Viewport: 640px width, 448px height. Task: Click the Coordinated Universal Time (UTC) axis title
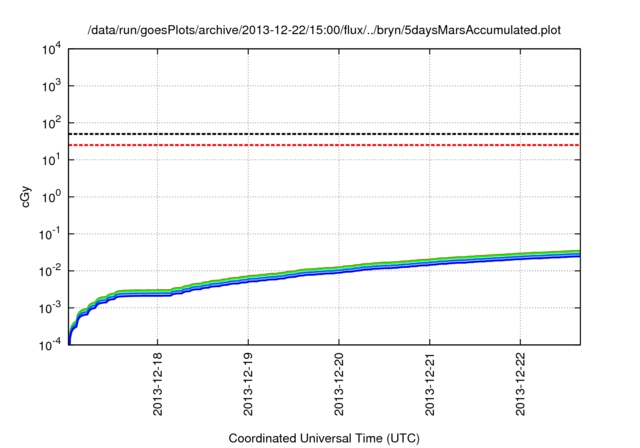324,439
